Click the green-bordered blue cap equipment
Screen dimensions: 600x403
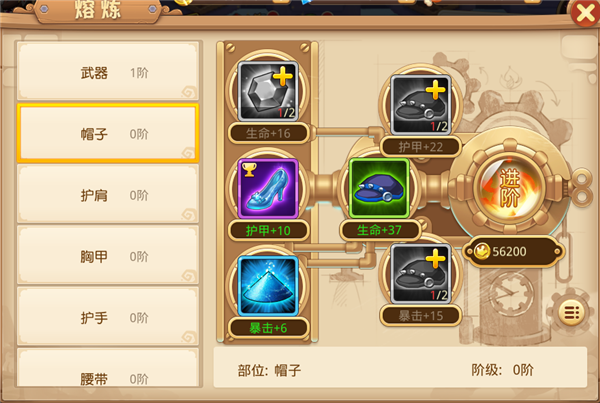[379, 188]
